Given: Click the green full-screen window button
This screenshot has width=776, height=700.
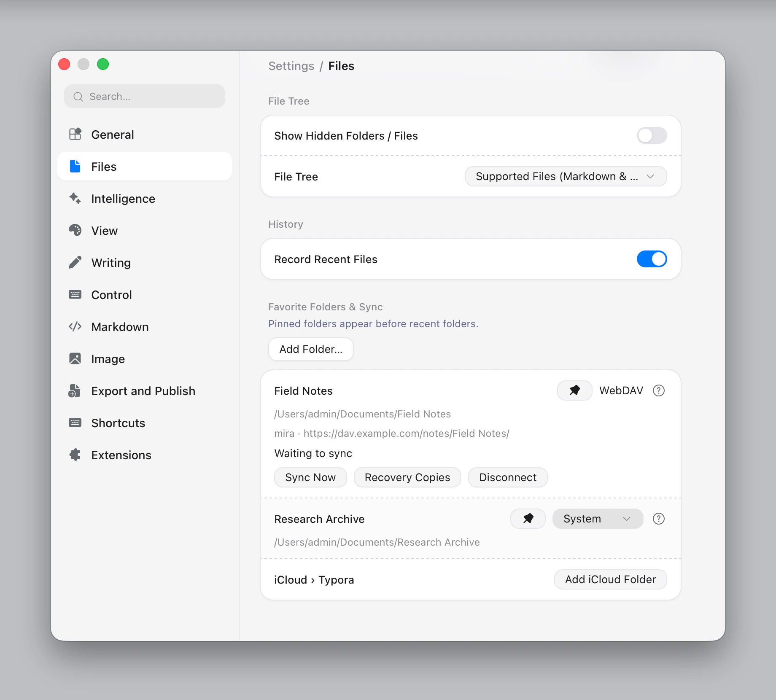Looking at the screenshot, I should (103, 64).
